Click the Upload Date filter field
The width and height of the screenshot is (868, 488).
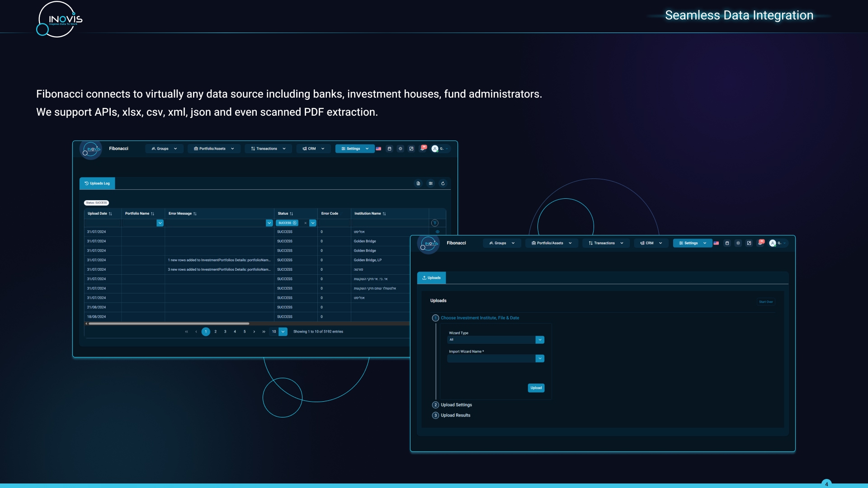click(103, 223)
